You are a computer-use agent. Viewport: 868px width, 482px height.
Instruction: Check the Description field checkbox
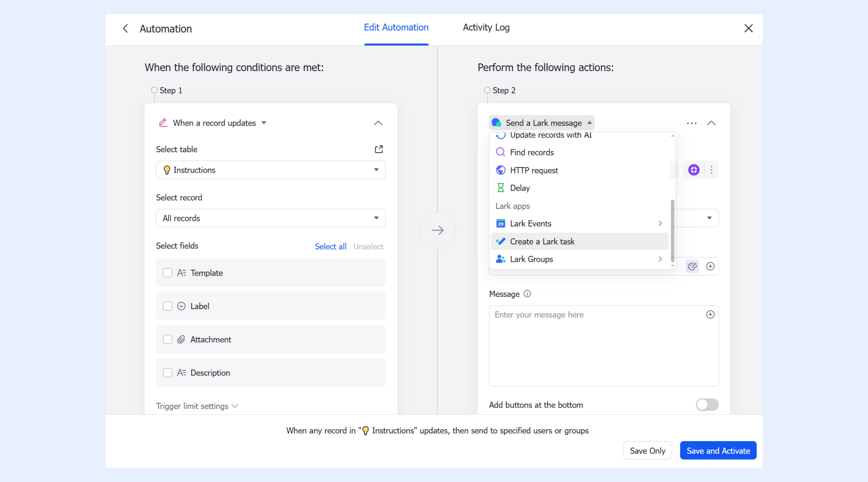[168, 373]
